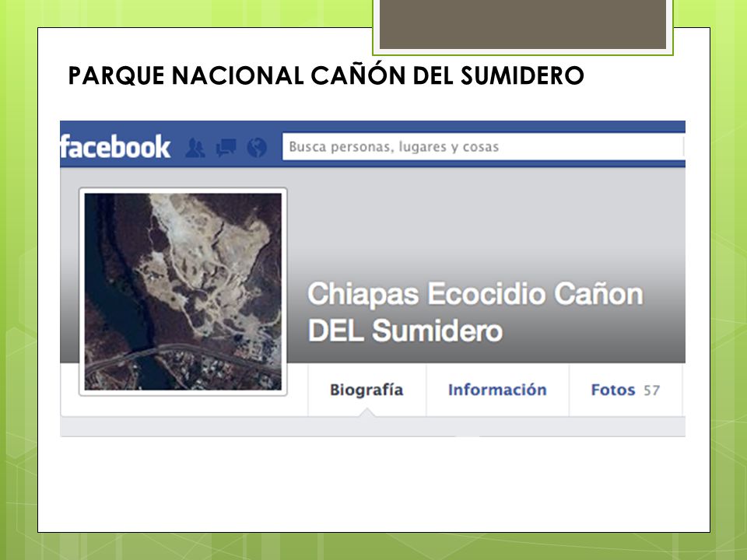Click the page name 'Chiapas Ecocidio Cañon DEL Sumidero'
Image resolution: width=747 pixels, height=560 pixels.
point(475,312)
